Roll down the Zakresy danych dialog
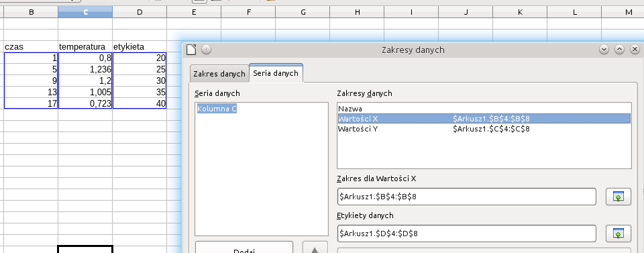The width and height of the screenshot is (644, 253). coord(604,50)
